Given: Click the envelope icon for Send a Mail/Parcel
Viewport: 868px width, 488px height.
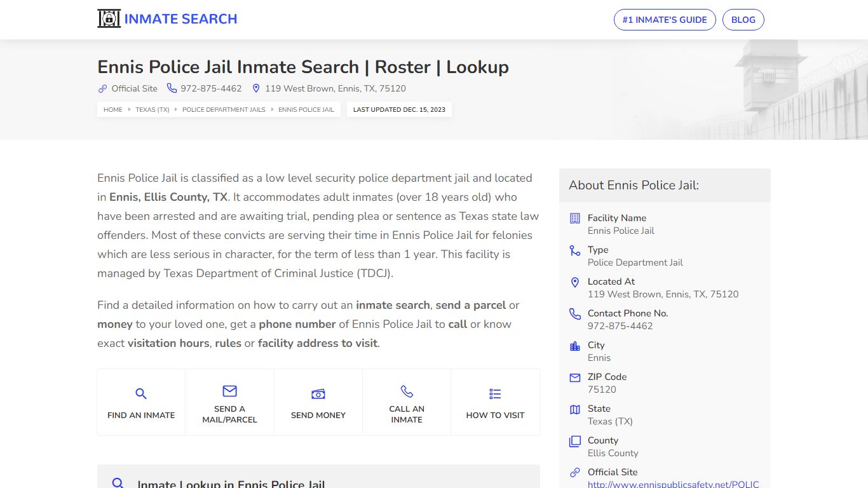Looking at the screenshot, I should pyautogui.click(x=229, y=391).
